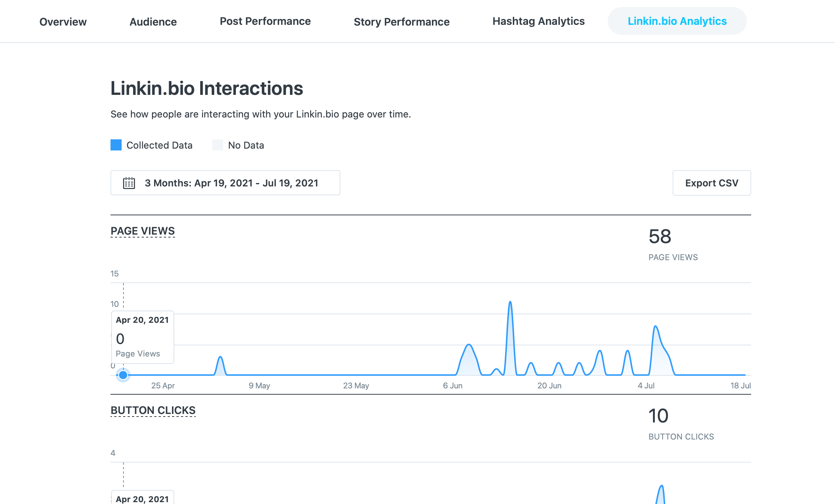Click the 10 button clicks total
835x504 pixels.
point(659,416)
